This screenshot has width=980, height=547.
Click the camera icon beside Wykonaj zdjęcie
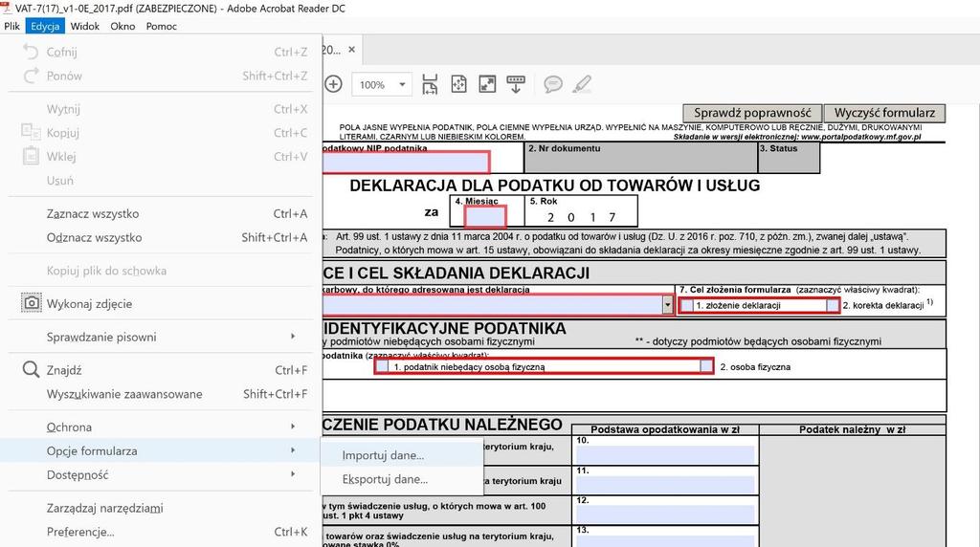32,303
